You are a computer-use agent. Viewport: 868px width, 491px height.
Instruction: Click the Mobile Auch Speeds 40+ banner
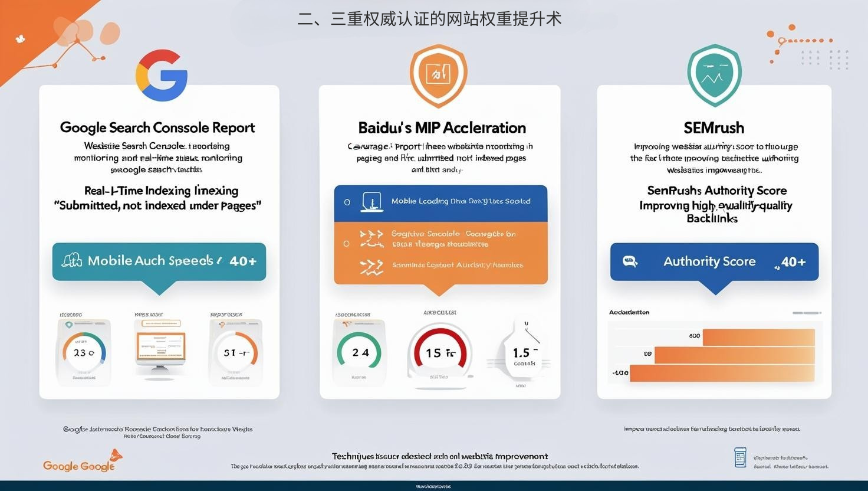[159, 261]
